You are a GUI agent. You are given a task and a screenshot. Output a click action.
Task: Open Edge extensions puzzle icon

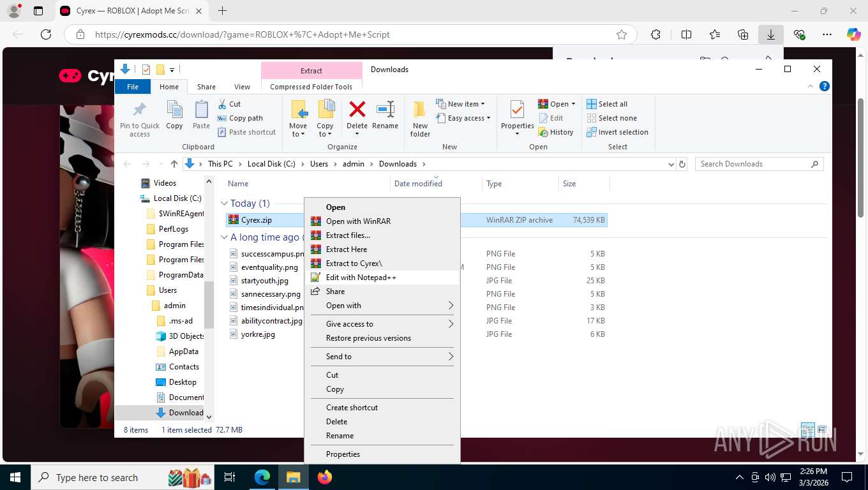pos(655,34)
